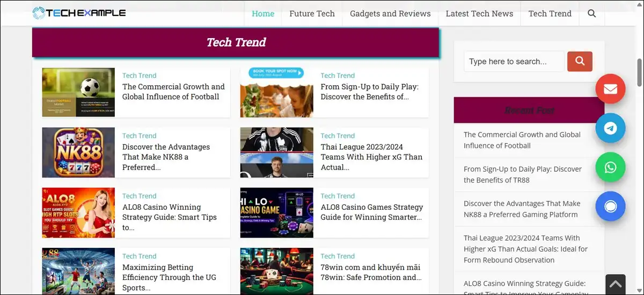
Task: Click the Tech Trend section heading banner
Action: pos(236,42)
